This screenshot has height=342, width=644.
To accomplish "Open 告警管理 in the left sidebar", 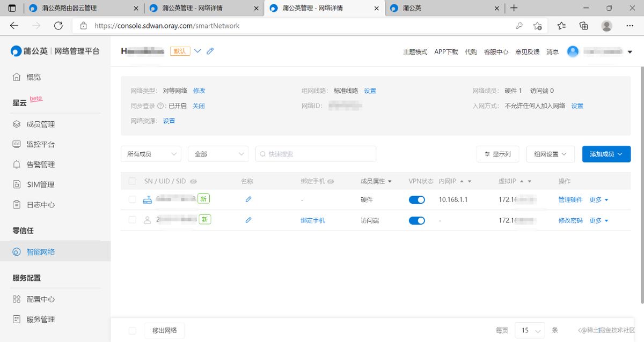I will (41, 165).
